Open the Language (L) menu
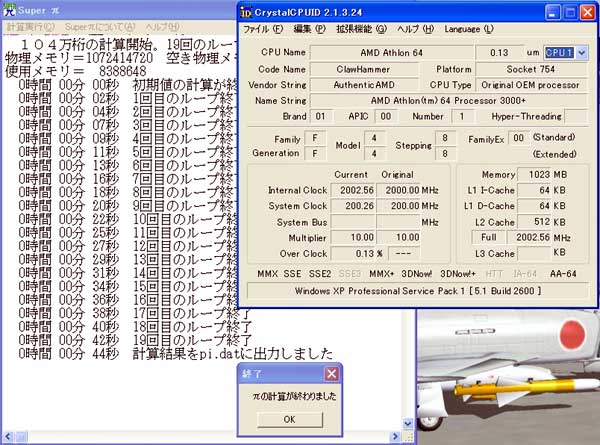 click(469, 29)
